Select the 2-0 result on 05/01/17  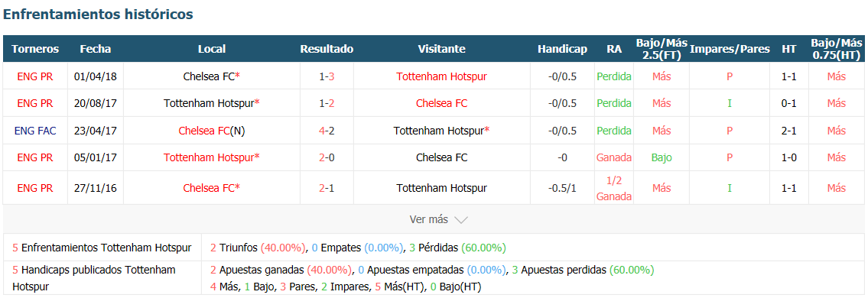point(327,157)
